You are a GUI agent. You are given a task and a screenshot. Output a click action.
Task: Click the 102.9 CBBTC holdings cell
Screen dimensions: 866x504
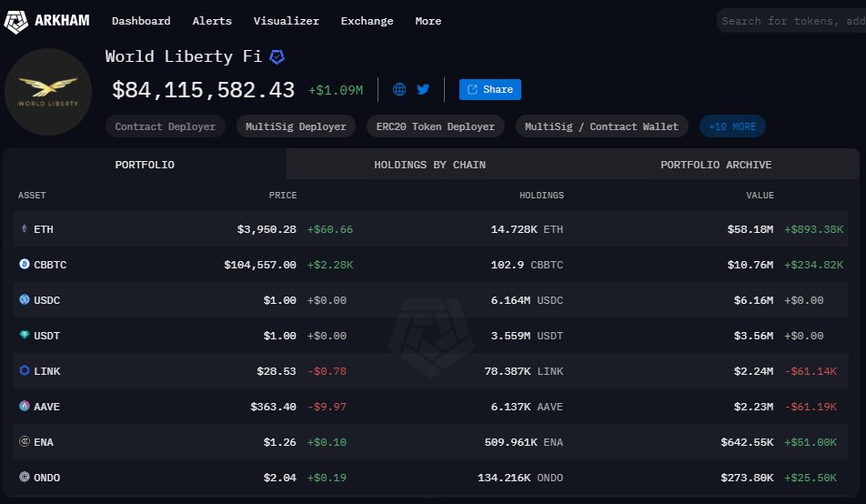click(527, 265)
